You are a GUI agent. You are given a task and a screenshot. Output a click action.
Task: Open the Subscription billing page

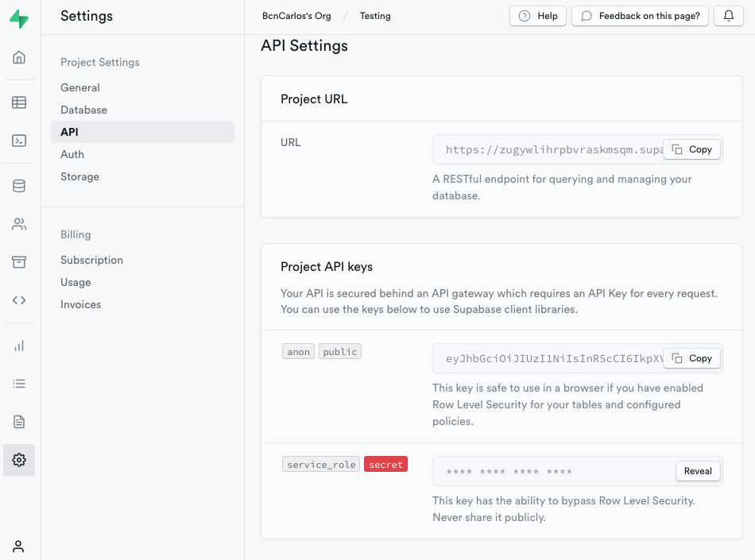coord(91,260)
